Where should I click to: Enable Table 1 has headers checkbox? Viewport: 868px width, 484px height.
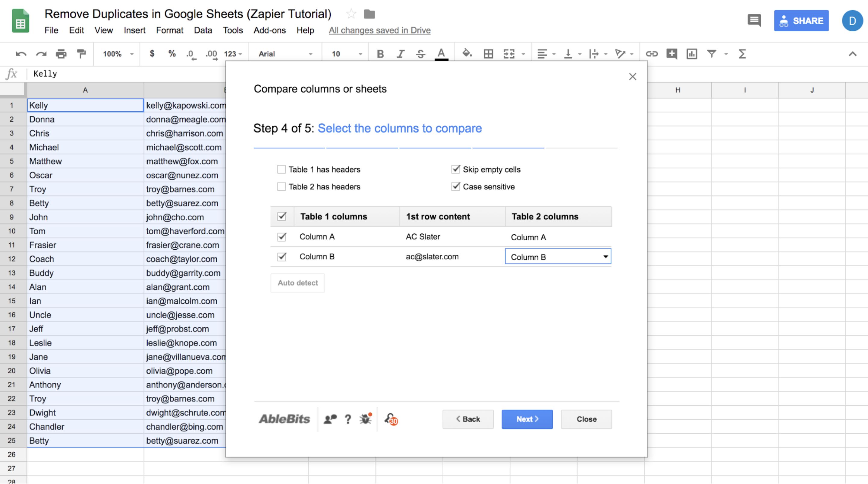pyautogui.click(x=281, y=169)
